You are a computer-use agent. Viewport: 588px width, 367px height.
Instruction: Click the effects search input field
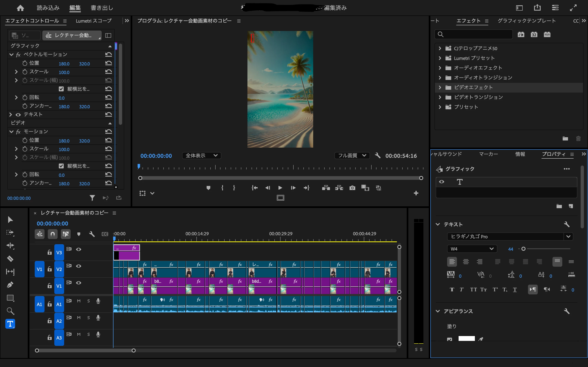click(476, 34)
